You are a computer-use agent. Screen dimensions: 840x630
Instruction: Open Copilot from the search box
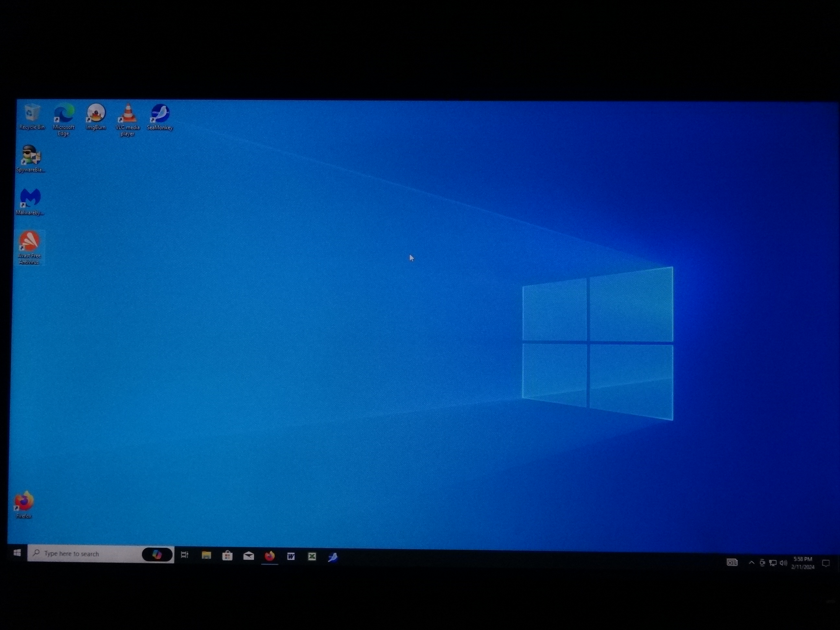(x=157, y=554)
